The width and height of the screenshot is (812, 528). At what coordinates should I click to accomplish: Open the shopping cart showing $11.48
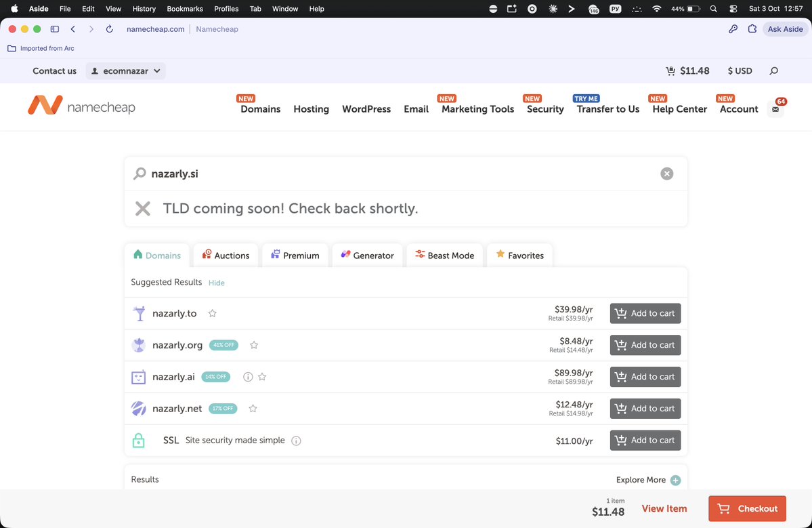pos(687,71)
